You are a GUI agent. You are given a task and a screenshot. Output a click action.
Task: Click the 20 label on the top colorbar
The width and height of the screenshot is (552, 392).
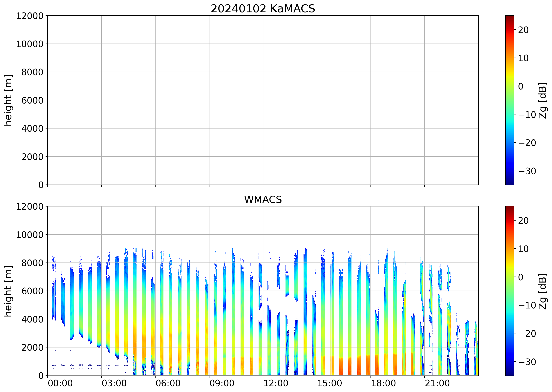click(523, 30)
